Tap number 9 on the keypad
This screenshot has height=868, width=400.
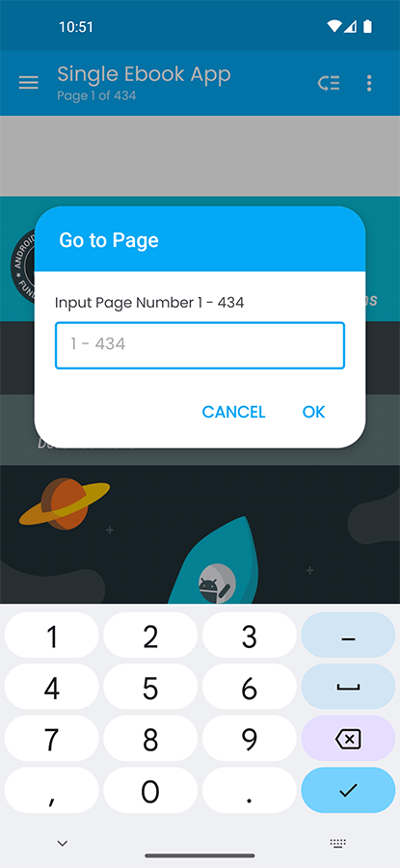coord(249,739)
